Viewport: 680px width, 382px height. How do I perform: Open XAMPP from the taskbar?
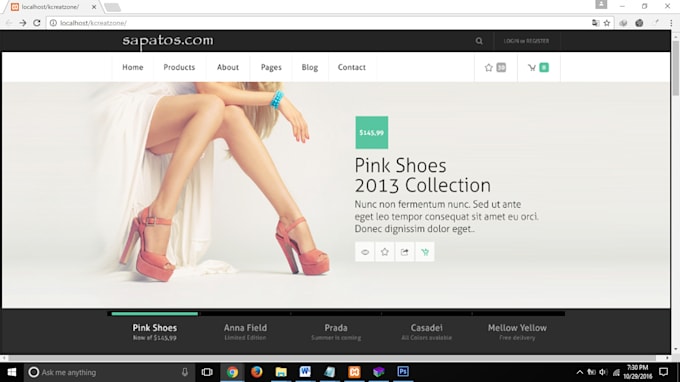[354, 372]
